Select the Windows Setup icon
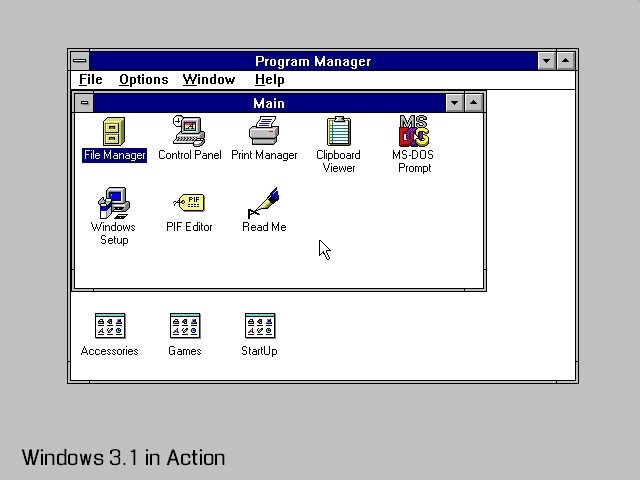 (x=113, y=203)
